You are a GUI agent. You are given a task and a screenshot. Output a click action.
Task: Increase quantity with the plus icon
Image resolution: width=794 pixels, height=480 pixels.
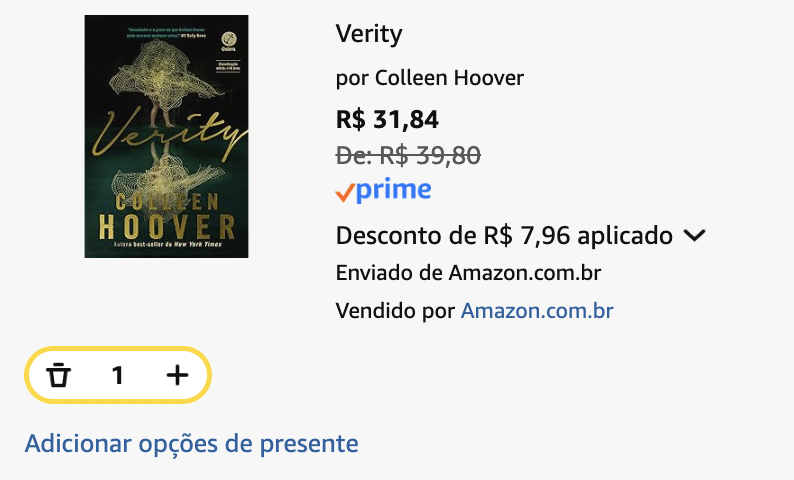177,375
